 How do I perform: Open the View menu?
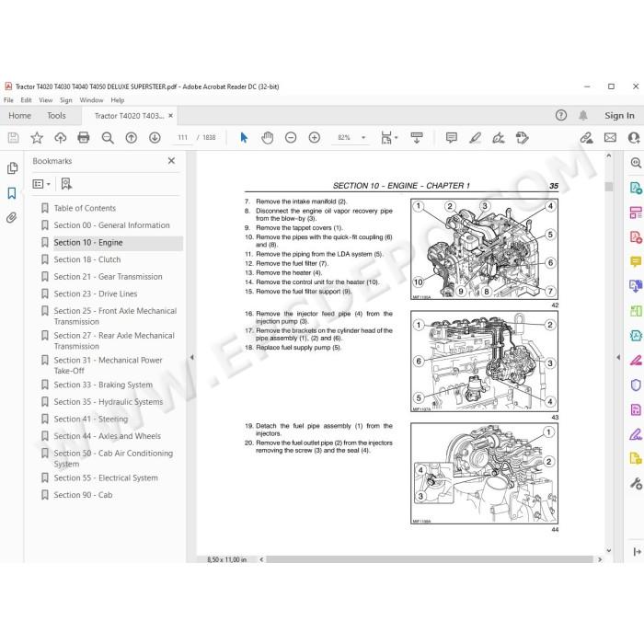(46, 99)
